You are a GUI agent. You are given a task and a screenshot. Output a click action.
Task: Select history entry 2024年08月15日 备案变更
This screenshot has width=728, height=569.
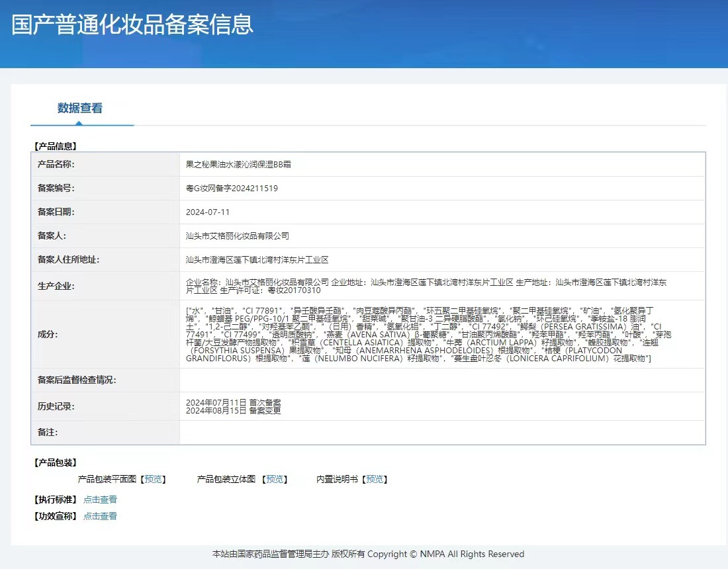233,410
